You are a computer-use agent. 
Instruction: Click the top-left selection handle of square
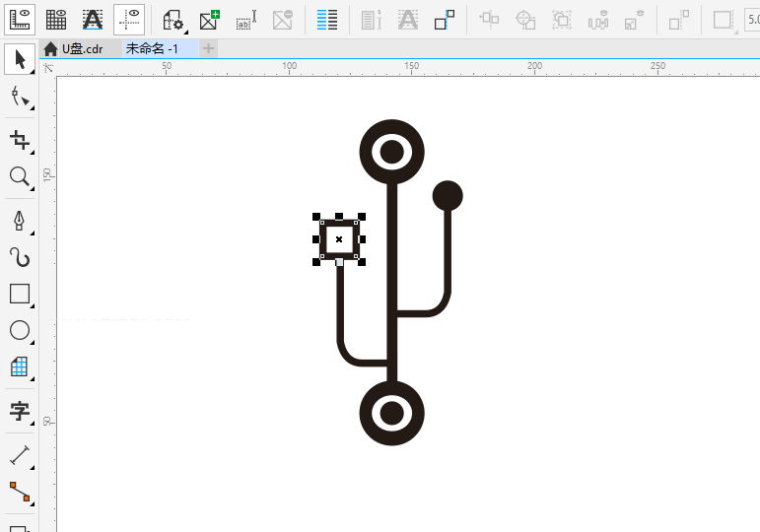316,217
